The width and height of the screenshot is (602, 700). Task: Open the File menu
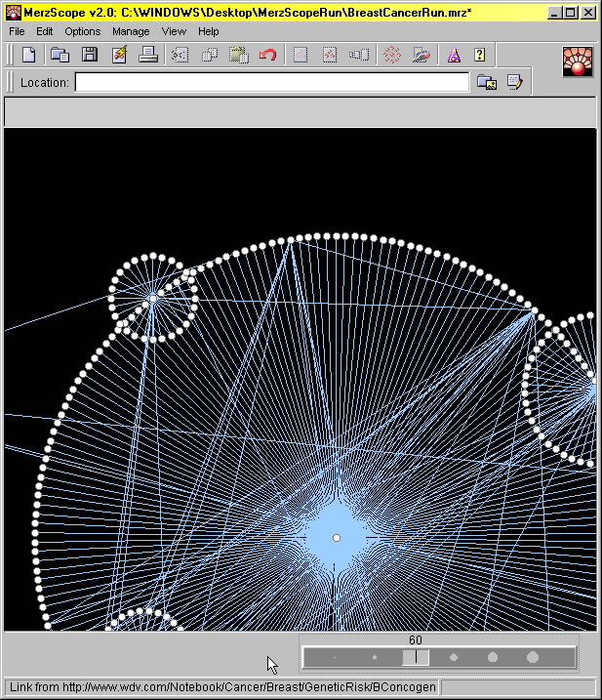17,31
